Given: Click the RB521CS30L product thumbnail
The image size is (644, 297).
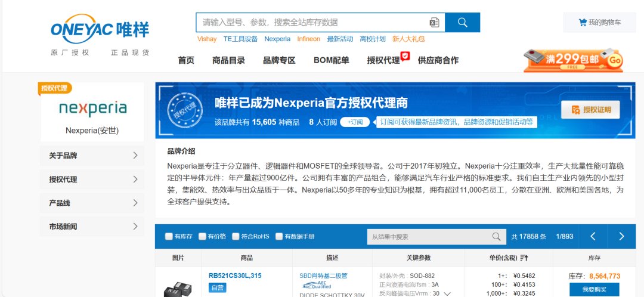Looking at the screenshot, I should (178, 289).
